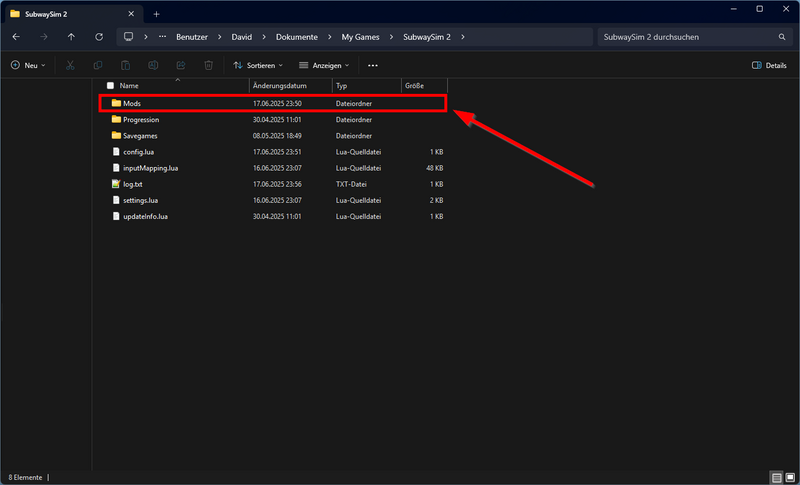800x485 pixels.
Task: Click the Rename icon in toolbar
Action: 153,65
